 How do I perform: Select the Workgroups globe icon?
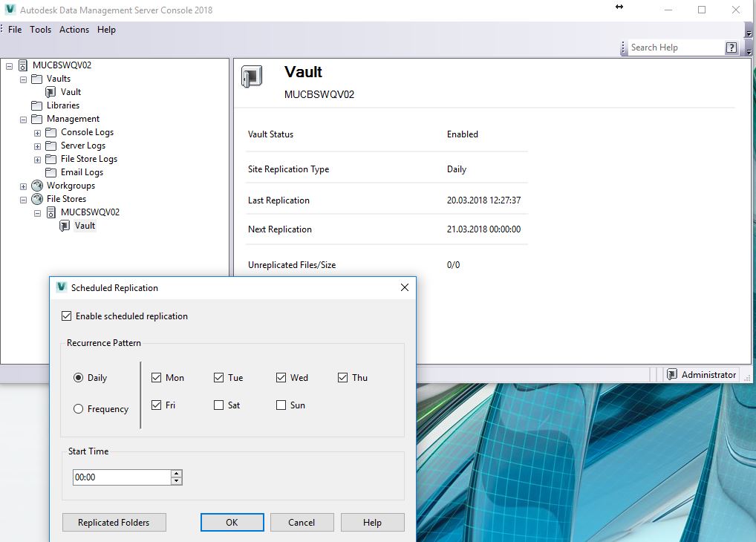coord(36,185)
